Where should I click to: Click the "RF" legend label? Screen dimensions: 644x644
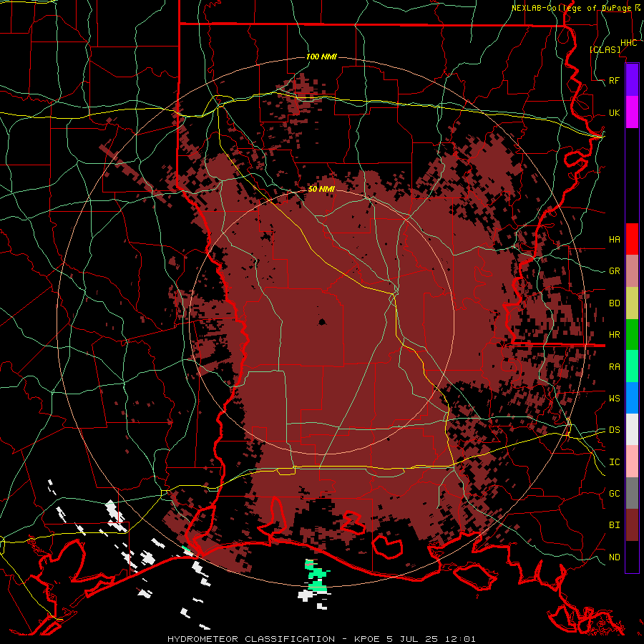point(615,80)
